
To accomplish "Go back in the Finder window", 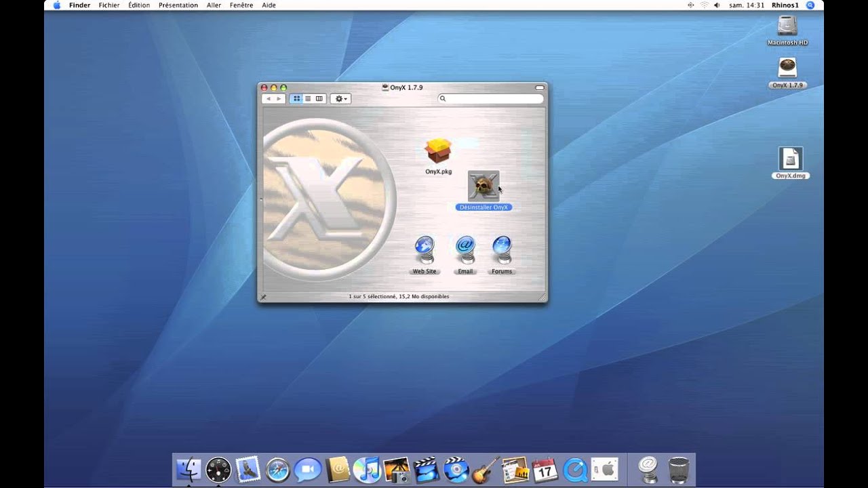I will [x=268, y=99].
